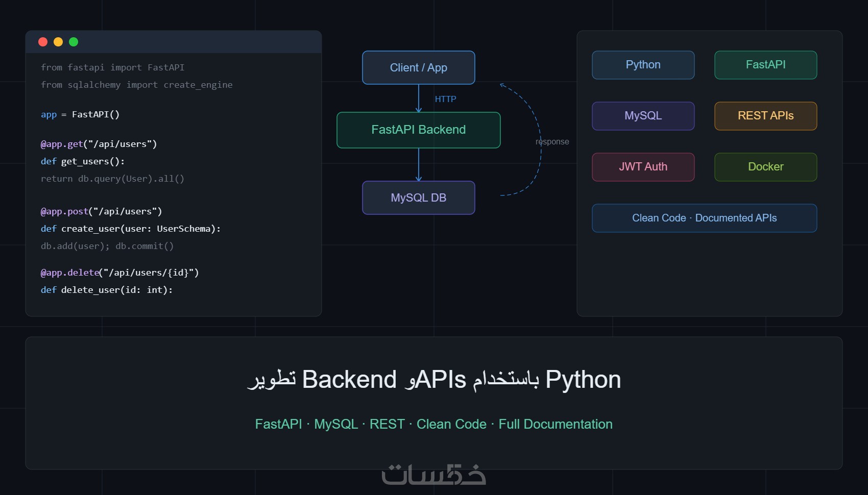Screen dimensions: 868x495
Task: Choose the REST APIs badge
Action: point(765,116)
